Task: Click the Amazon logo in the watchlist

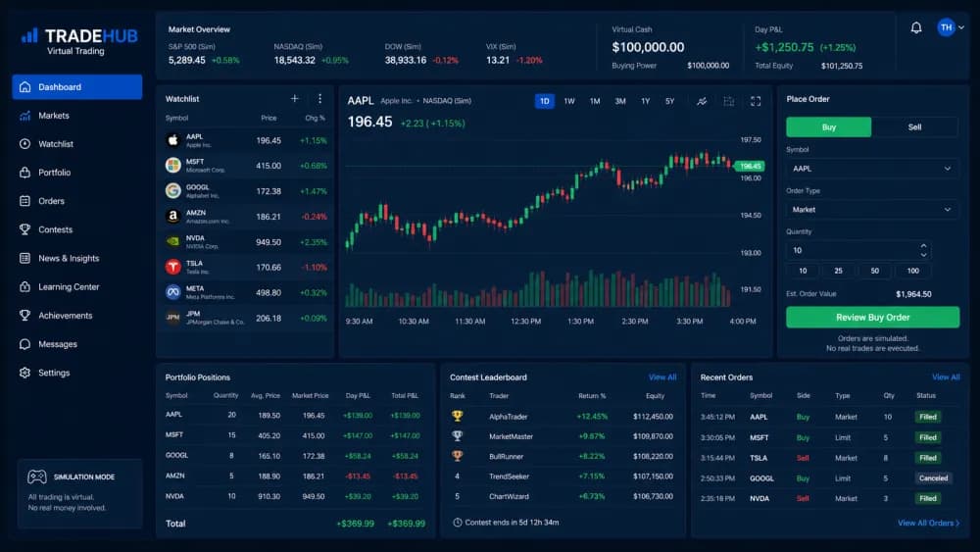Action: pyautogui.click(x=173, y=217)
